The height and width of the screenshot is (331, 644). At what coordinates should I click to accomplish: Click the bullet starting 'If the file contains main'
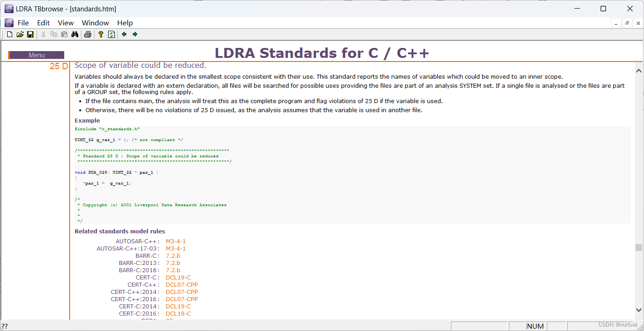[264, 101]
